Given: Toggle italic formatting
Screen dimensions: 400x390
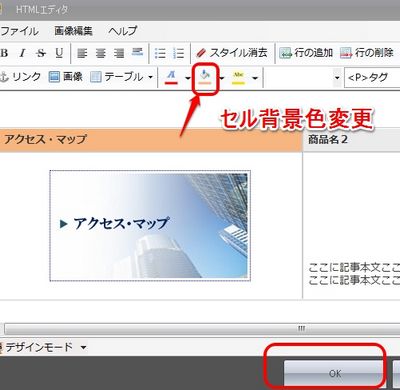Looking at the screenshot, I should (22, 53).
